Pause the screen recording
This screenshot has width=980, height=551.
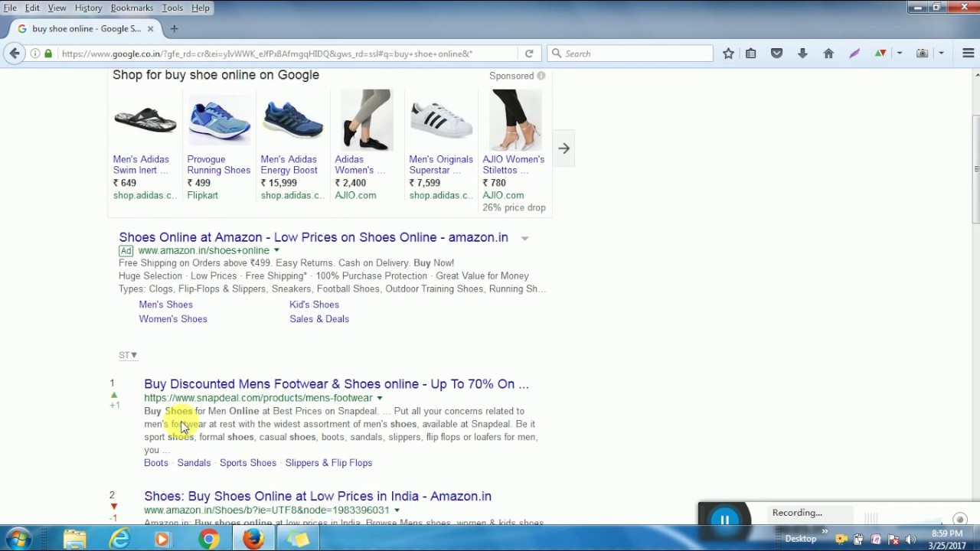coord(724,520)
